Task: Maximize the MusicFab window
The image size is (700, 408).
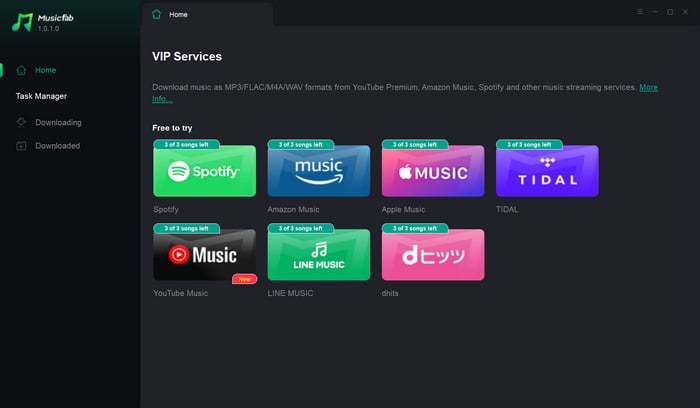Action: 670,12
